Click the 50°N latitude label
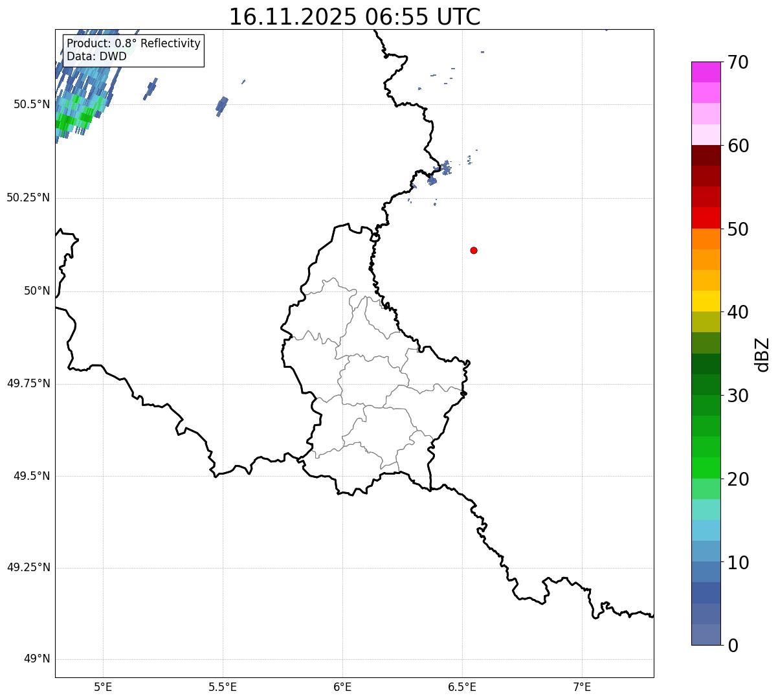 [x=37, y=291]
